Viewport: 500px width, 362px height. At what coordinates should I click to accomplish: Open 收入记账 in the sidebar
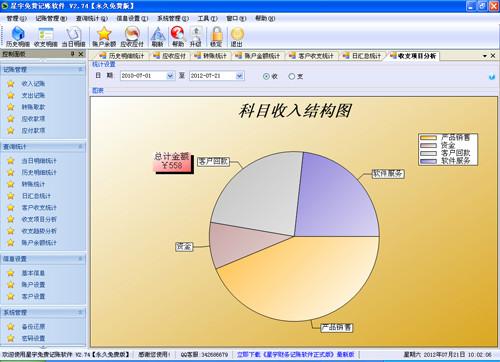[33, 84]
